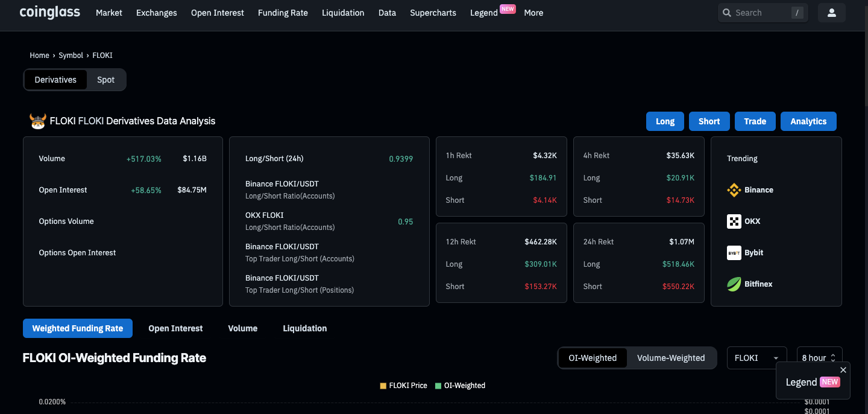Click the Long button
Viewport: 868px width, 414px height.
pyautogui.click(x=665, y=121)
